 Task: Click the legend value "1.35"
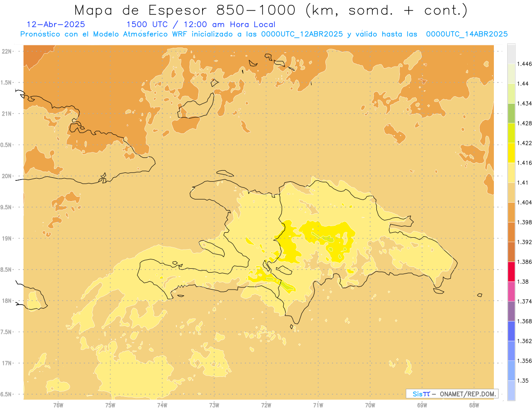tap(523, 381)
